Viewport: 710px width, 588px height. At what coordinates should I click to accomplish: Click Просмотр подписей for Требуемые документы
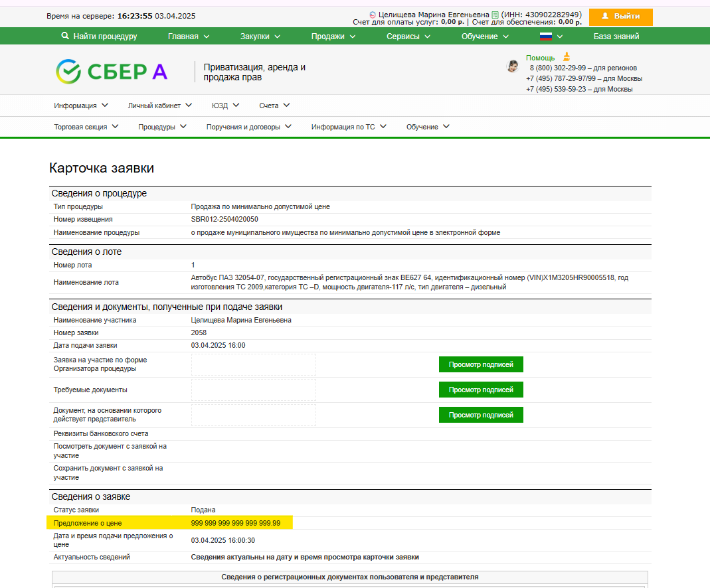tap(481, 390)
